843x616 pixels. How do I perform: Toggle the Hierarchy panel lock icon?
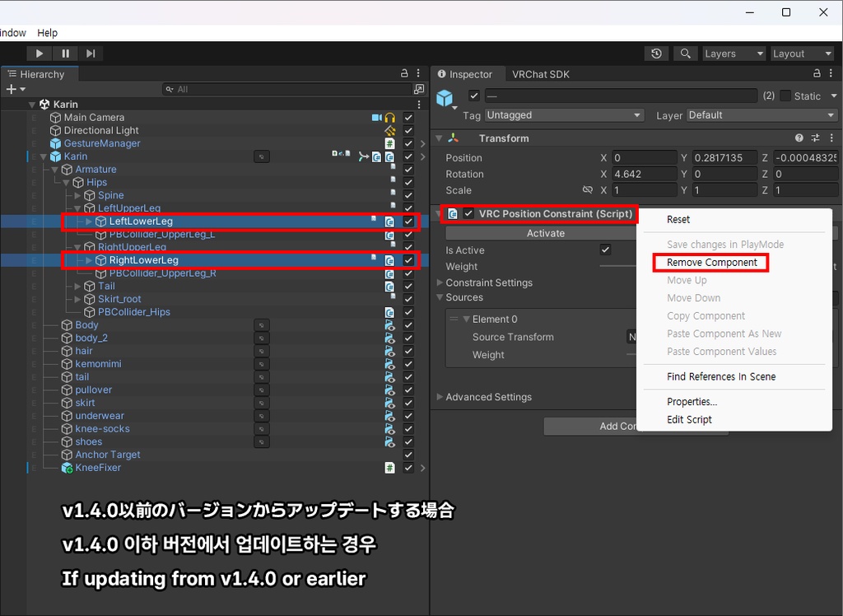click(x=404, y=73)
